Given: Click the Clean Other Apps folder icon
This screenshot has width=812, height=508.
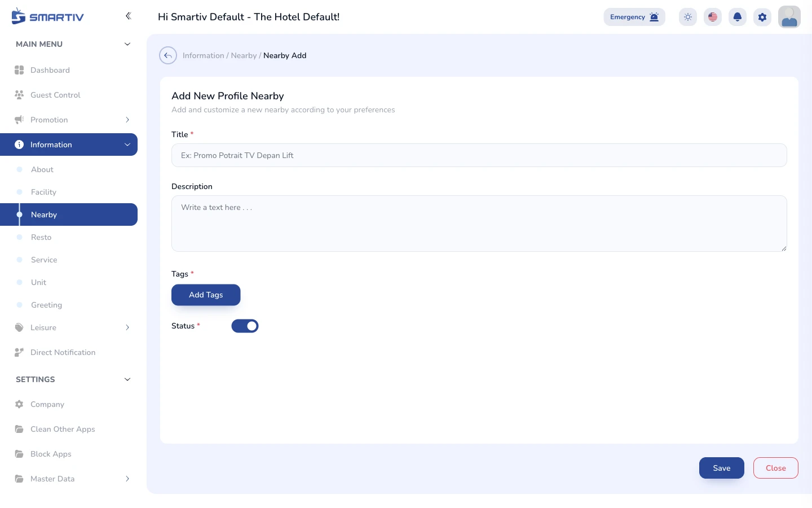Looking at the screenshot, I should 19,429.
